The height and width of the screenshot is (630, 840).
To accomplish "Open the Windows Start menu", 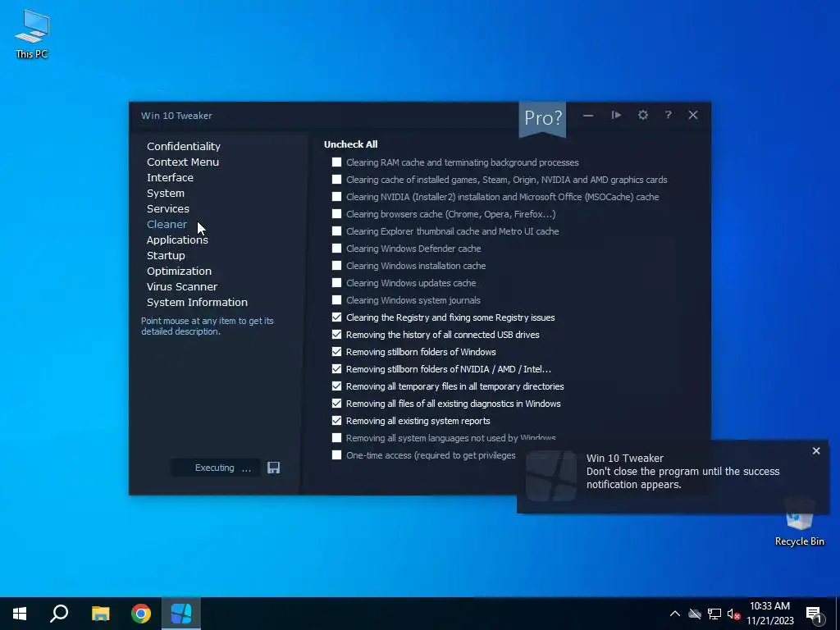I will point(20,614).
